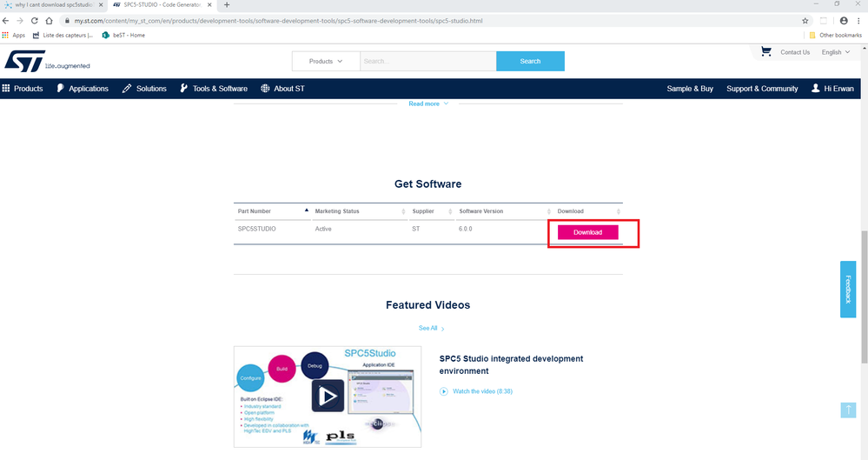Sort table by Supplier
This screenshot has height=460, width=868.
pos(432,211)
